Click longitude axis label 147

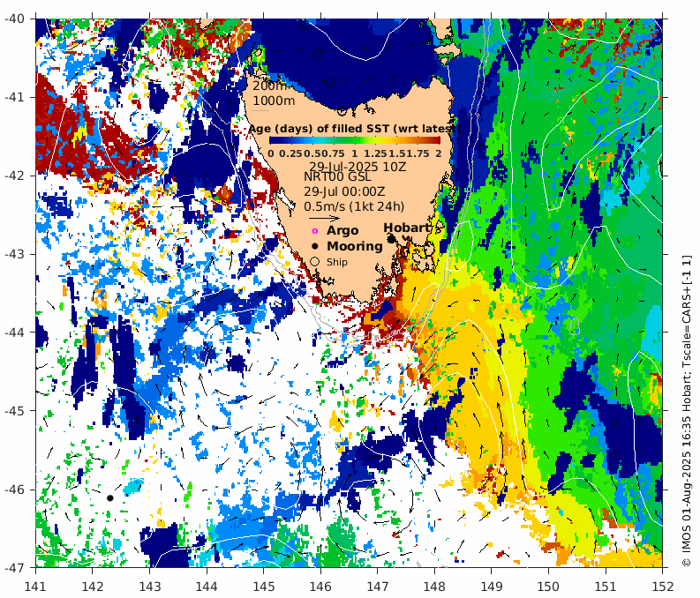point(377,586)
